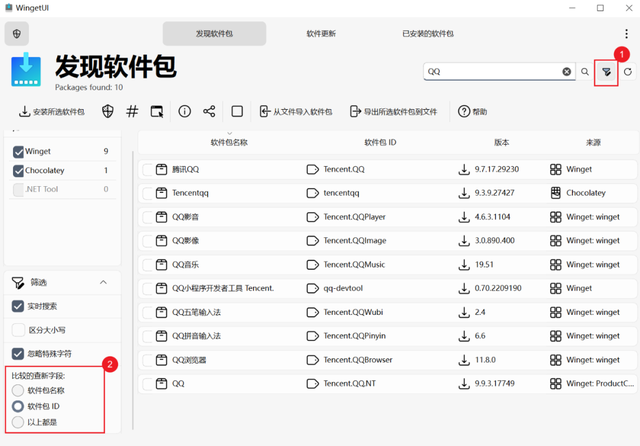
Task: Select the QQ五笔输入法 package row name
Action: tap(196, 313)
